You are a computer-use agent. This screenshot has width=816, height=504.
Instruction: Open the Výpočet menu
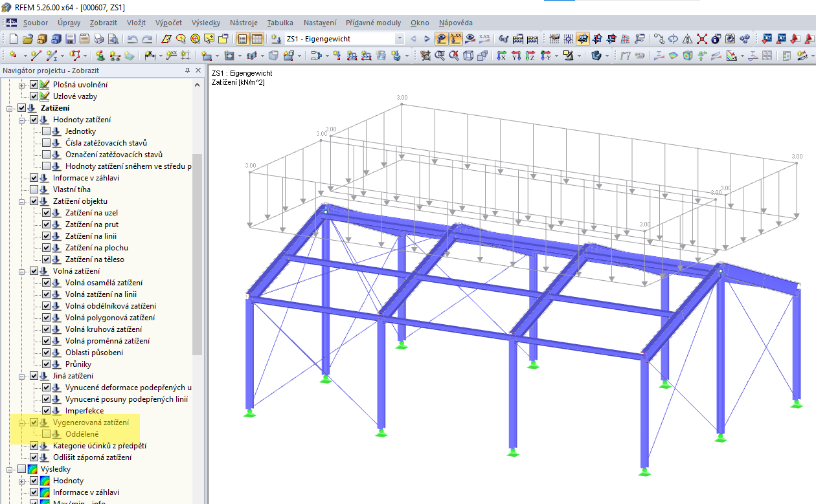[169, 23]
